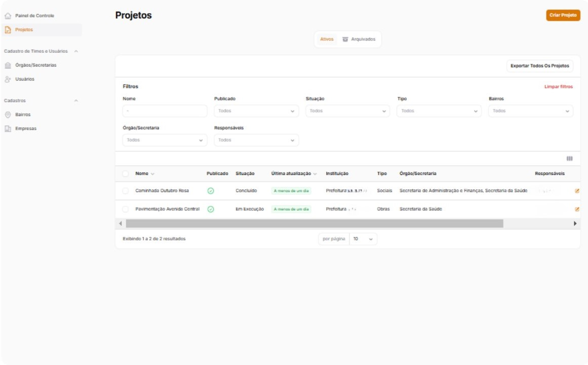Click the Limpar filtros link

(558, 87)
